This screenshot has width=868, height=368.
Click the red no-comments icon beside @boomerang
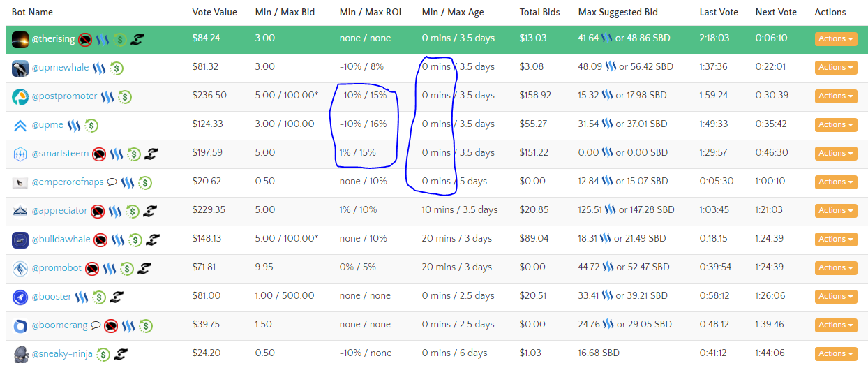pos(111,326)
